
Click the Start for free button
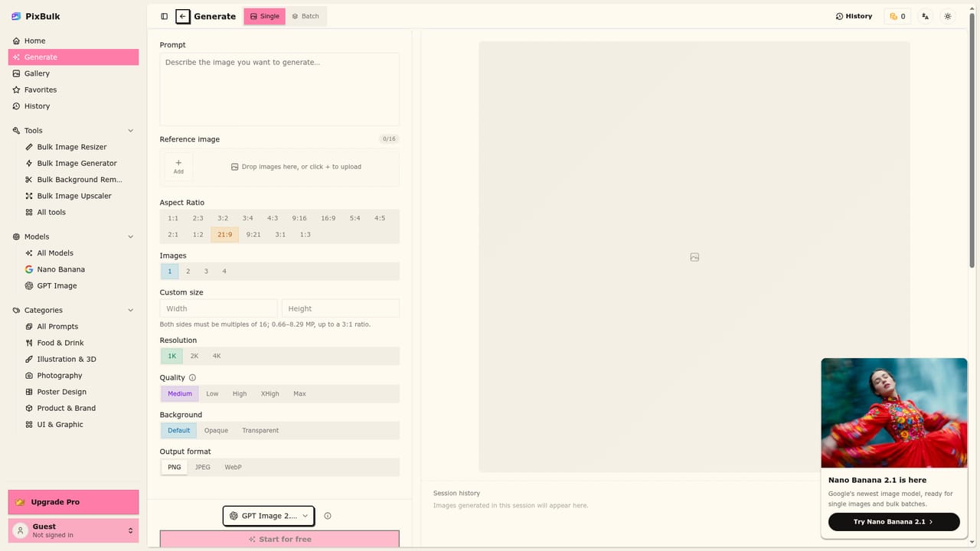tap(279, 540)
